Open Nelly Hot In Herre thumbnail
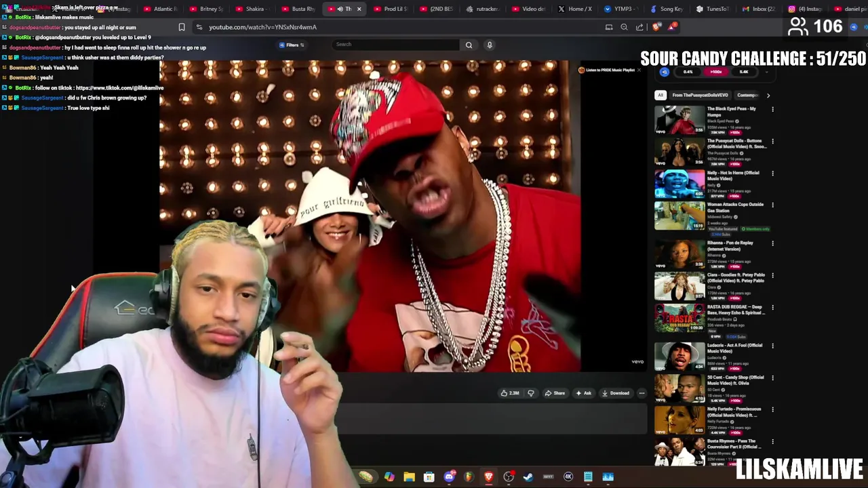The image size is (868, 488). 679,184
